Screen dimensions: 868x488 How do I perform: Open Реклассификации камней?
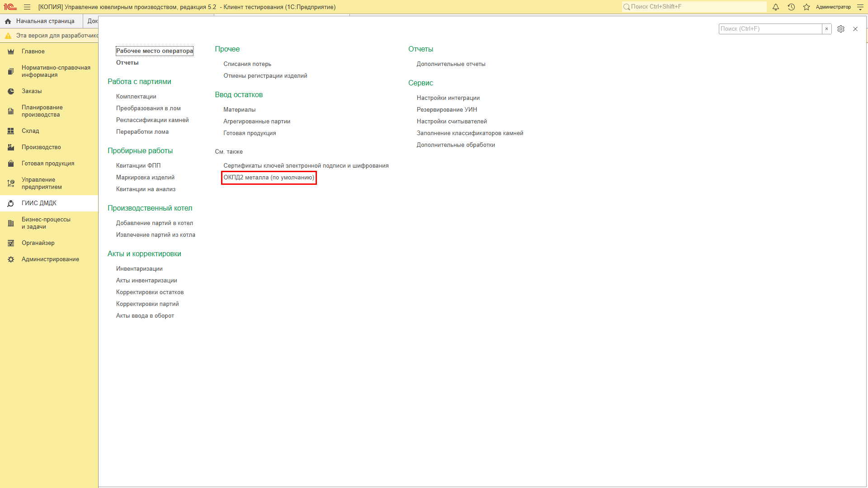coord(152,120)
